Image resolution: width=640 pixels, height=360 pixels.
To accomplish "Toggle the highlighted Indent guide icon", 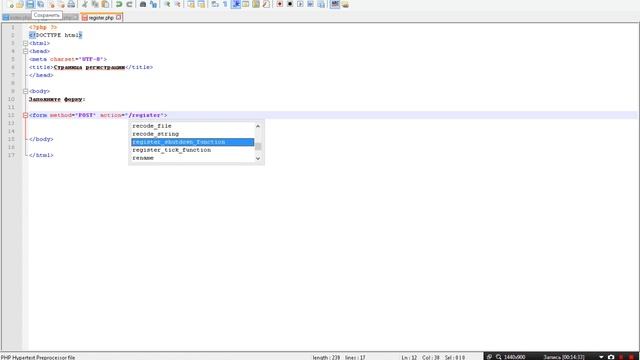I will pyautogui.click(x=236, y=4).
